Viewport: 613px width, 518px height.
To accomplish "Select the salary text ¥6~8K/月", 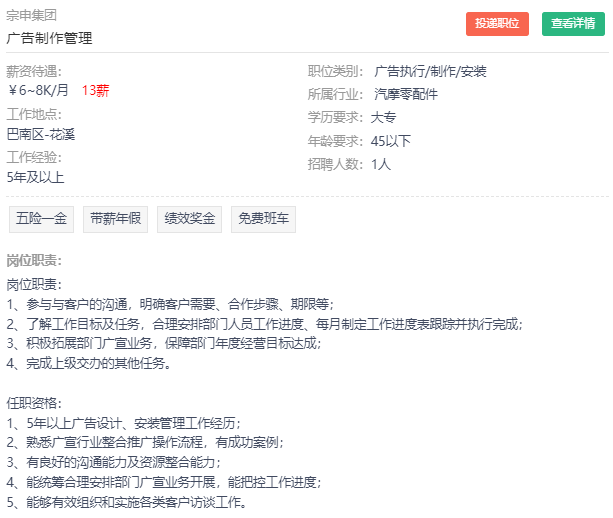I will click(x=38, y=91).
